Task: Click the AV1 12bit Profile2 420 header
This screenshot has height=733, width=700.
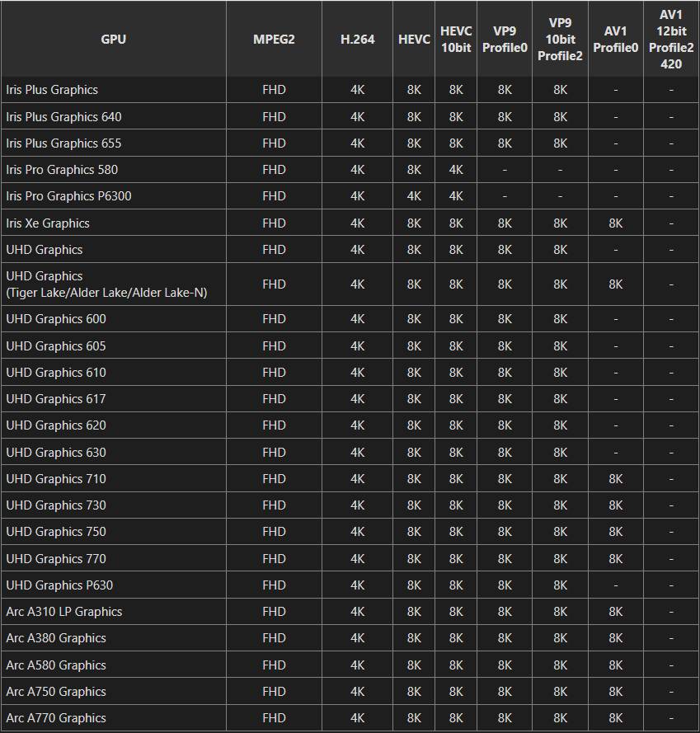Action: pyautogui.click(x=671, y=40)
